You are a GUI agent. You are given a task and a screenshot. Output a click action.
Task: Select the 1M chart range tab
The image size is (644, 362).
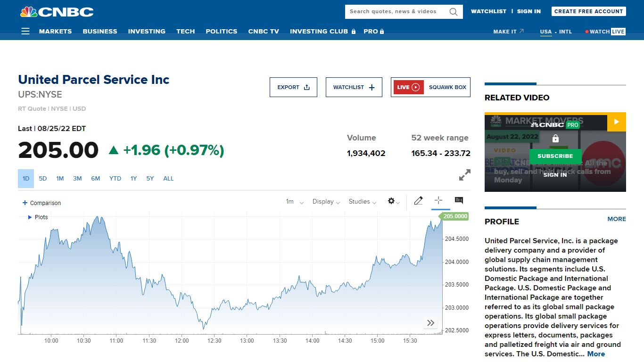pos(60,179)
